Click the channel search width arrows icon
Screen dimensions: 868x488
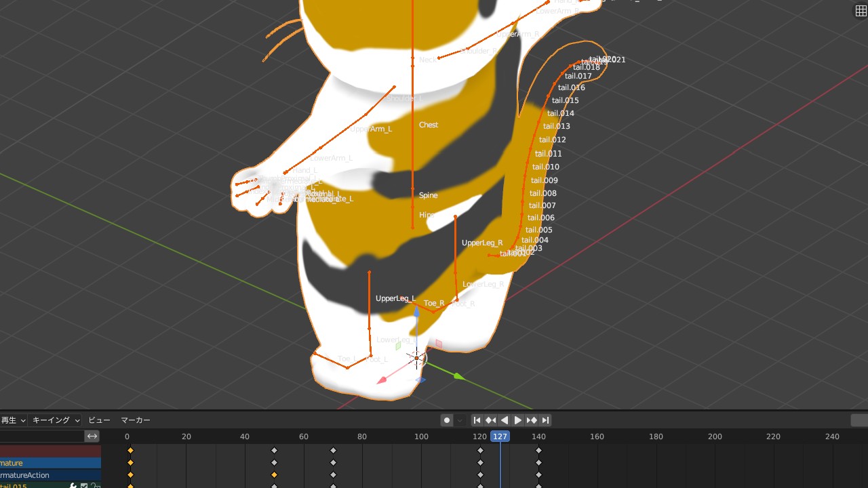pyautogui.click(x=92, y=436)
